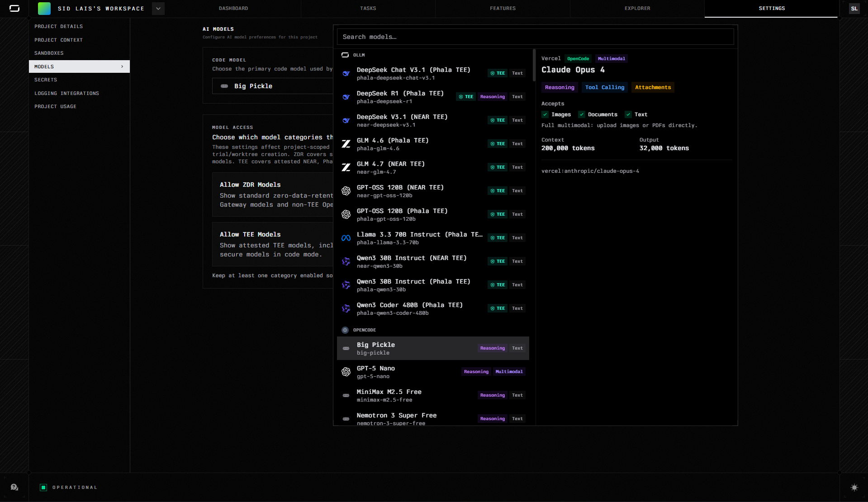The image size is (868, 502).
Task: Click the green workspace avatar square
Action: [44, 9]
